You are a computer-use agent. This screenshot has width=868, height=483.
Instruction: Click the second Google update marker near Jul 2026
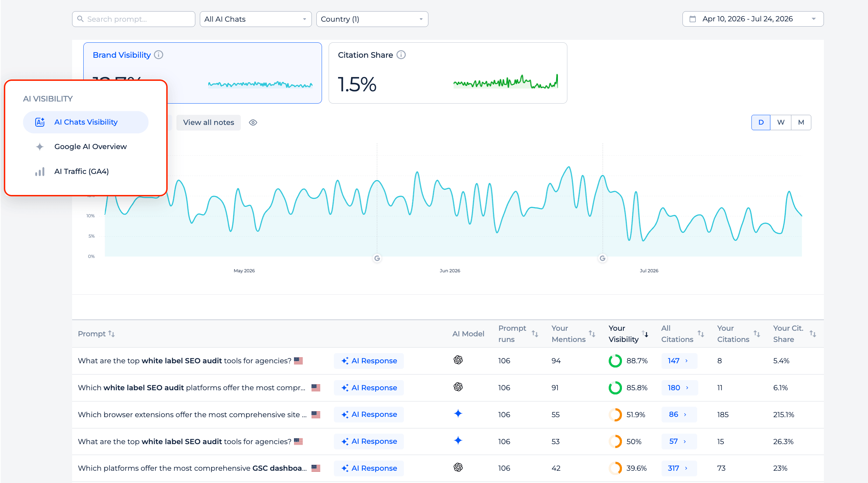tap(602, 258)
